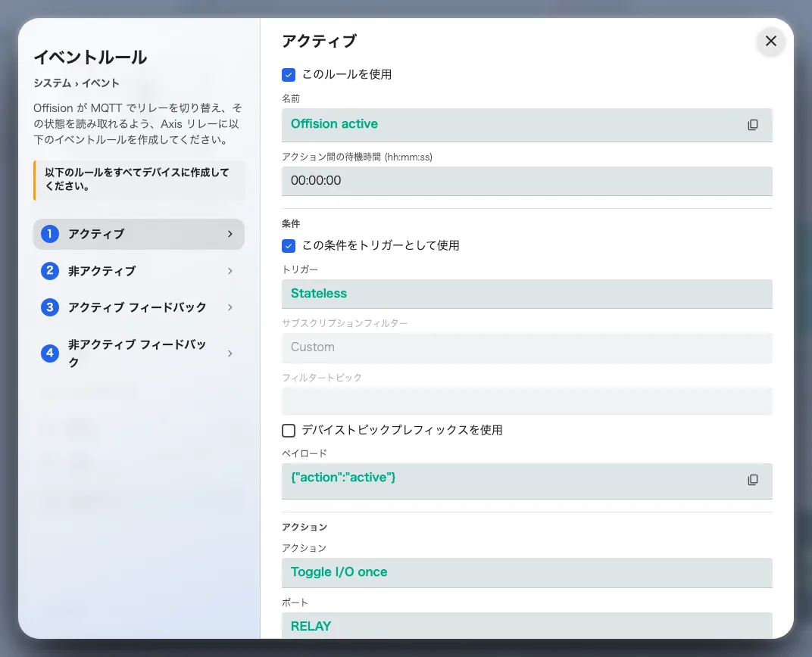
Task: Click the 00:00:00 wait time field
Action: tap(526, 181)
